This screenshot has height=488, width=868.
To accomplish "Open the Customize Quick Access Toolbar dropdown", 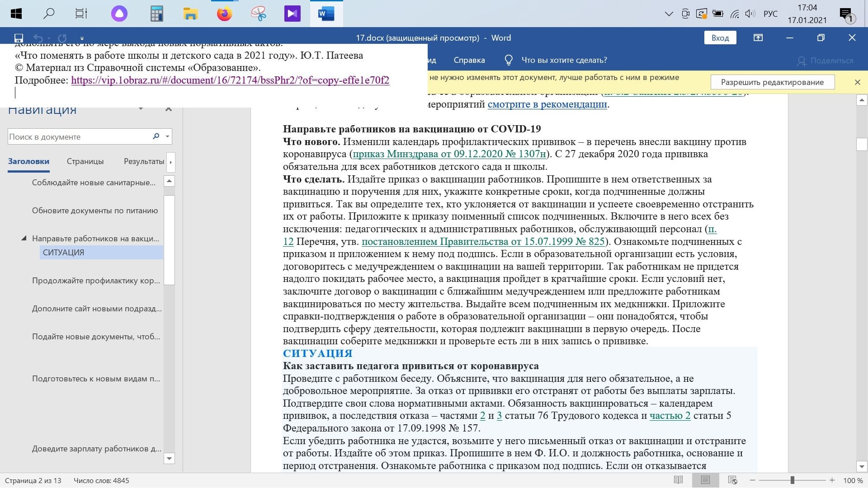I will (x=82, y=38).
